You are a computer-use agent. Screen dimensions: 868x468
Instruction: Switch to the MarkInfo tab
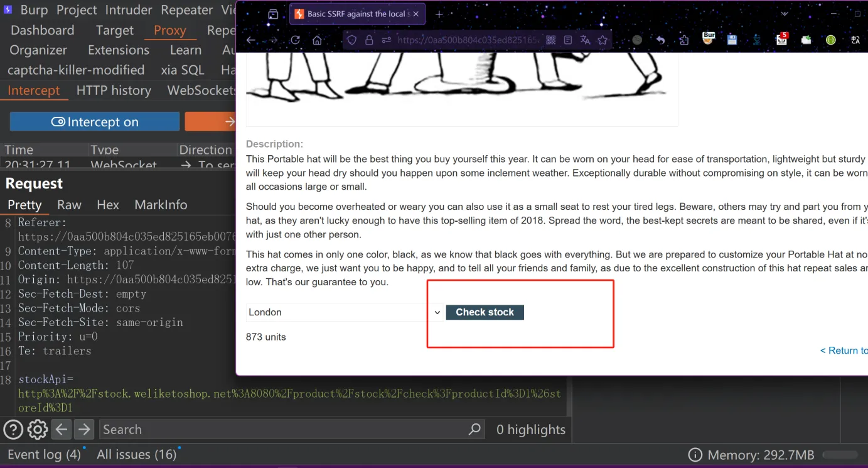coord(161,205)
